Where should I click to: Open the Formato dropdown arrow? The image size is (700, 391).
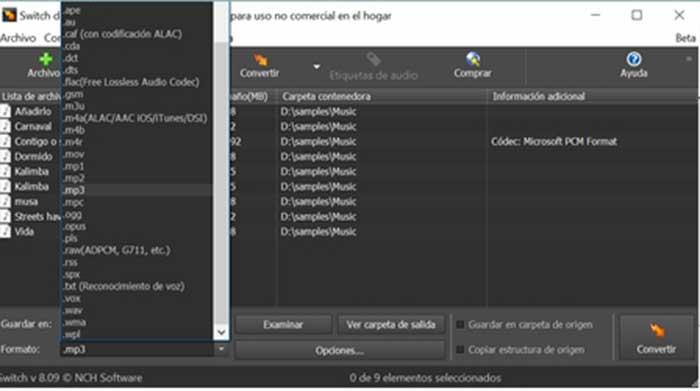coord(221,349)
